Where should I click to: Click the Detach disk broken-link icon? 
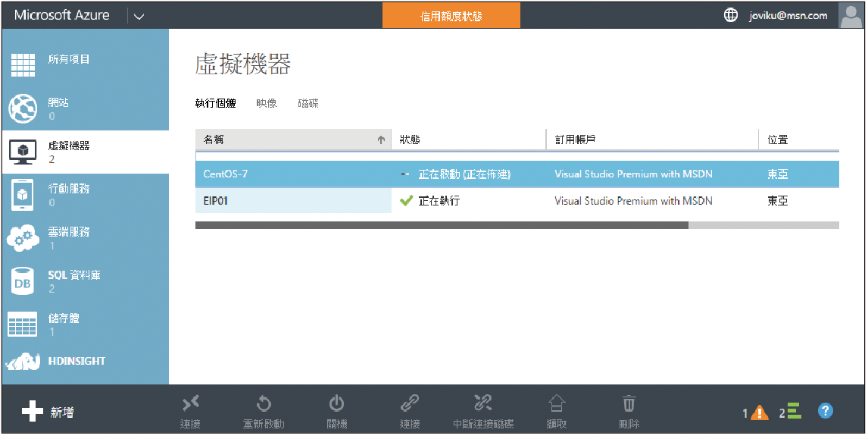click(483, 403)
